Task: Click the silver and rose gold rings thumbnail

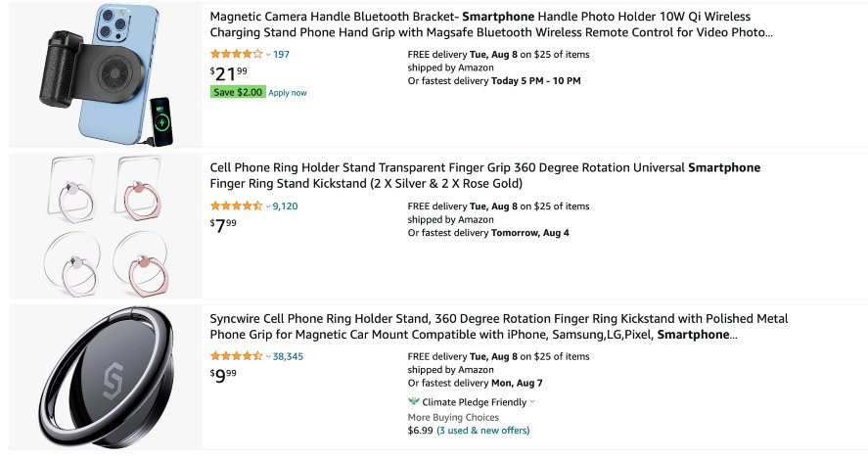Action: click(105, 226)
